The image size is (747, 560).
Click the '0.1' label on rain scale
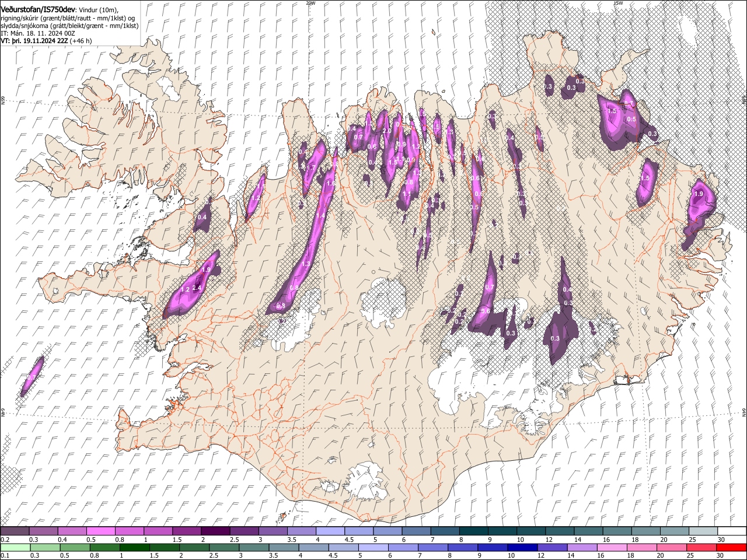tap(5, 556)
